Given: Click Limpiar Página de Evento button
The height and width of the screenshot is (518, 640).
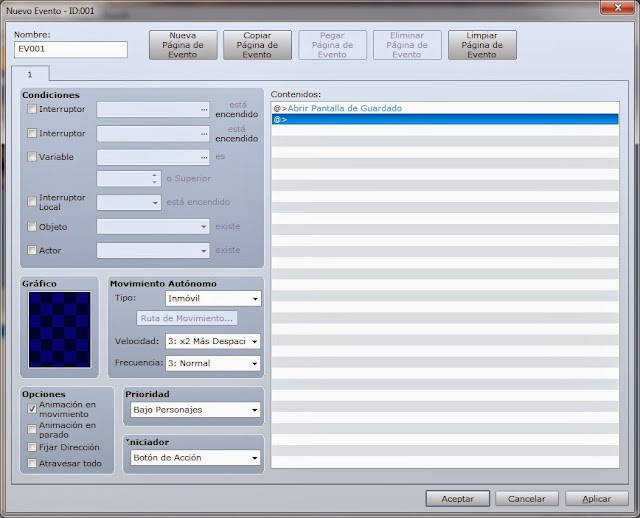Looking at the screenshot, I should [x=482, y=45].
